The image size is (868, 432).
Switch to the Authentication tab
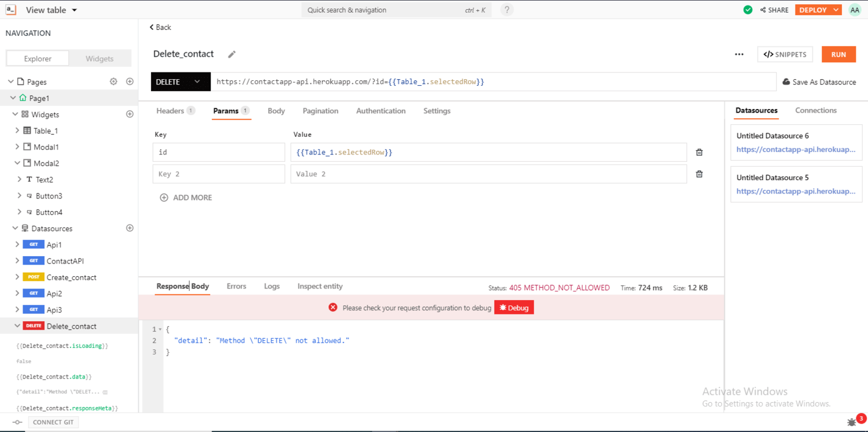tap(381, 111)
